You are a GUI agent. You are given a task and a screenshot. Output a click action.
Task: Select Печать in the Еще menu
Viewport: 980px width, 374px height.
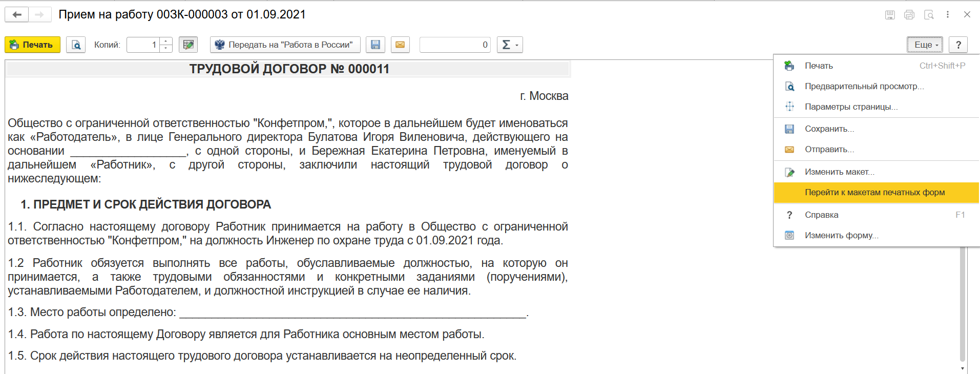coord(877,66)
